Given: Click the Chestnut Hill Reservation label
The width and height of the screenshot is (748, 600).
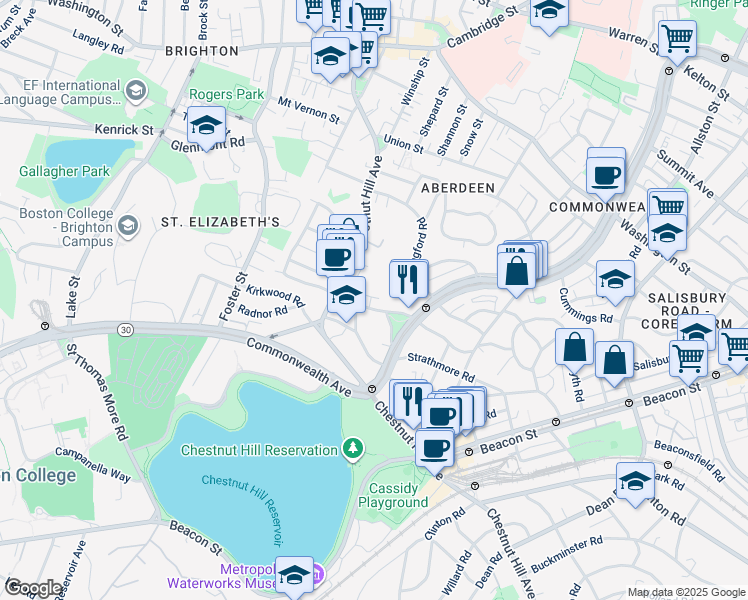Looking at the screenshot, I should [259, 450].
